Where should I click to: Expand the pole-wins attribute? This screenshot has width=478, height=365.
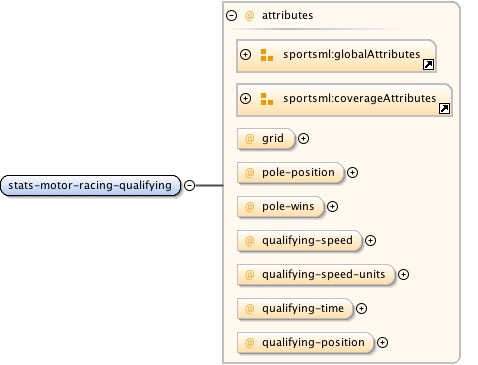332,206
